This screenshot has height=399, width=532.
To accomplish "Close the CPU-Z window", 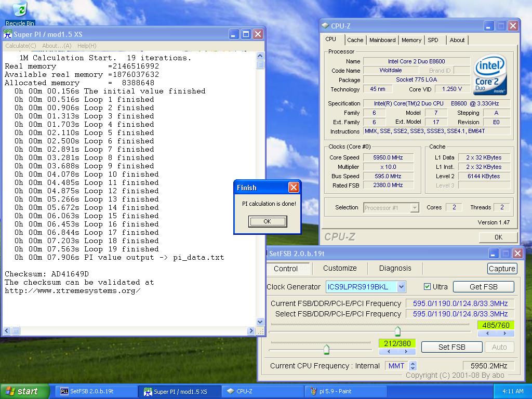I will pos(513,26).
